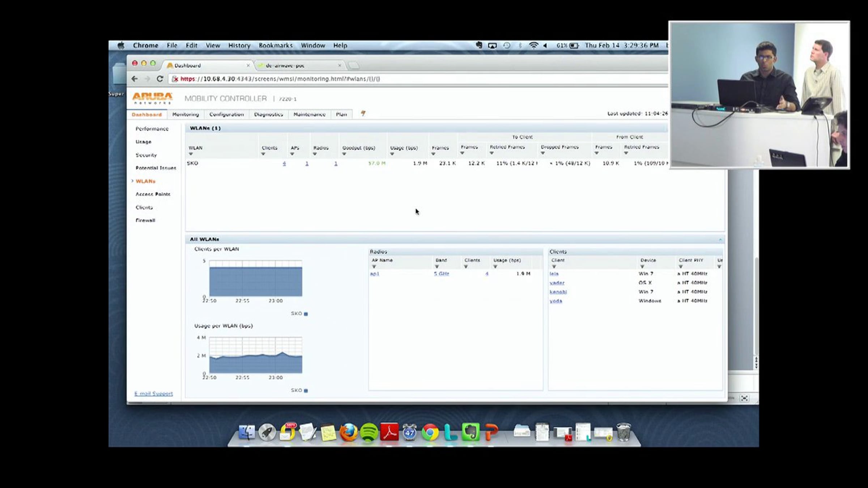Image resolution: width=868 pixels, height=488 pixels.
Task: Click the Evernote menu bar icon
Action: pos(479,45)
